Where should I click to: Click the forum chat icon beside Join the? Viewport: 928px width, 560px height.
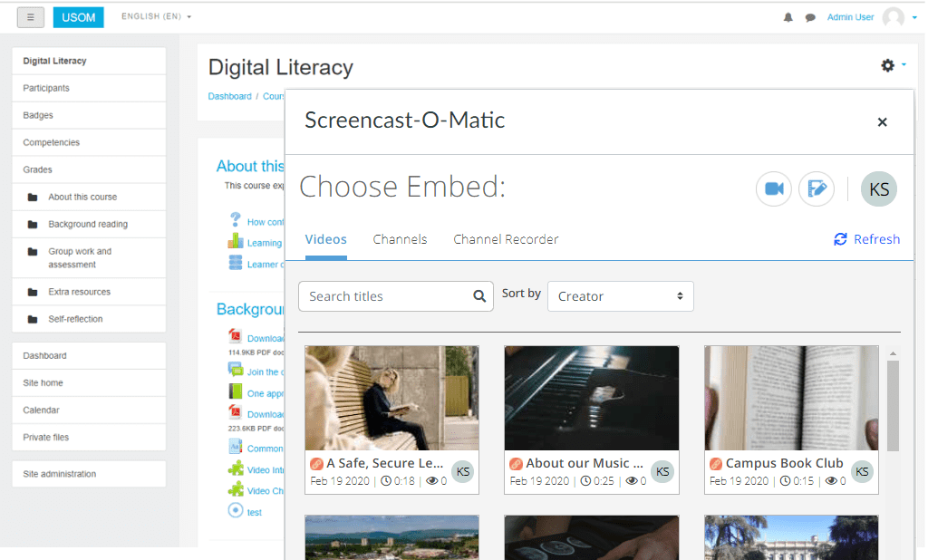(x=235, y=370)
